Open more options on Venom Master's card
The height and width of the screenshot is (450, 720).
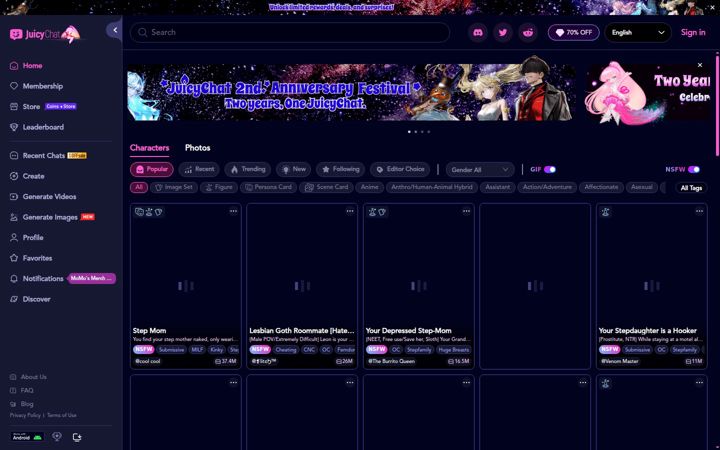pyautogui.click(x=699, y=211)
